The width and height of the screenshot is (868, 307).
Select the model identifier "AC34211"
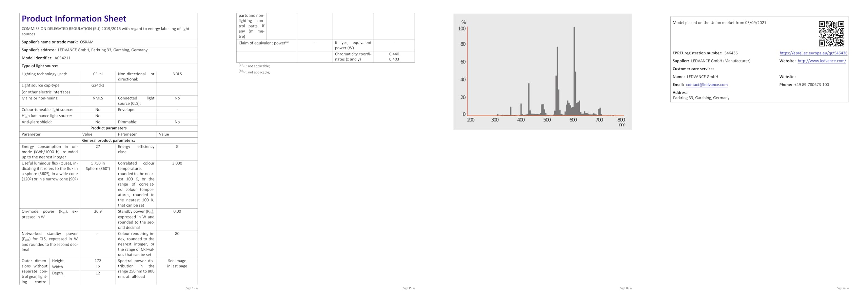(x=62, y=58)
